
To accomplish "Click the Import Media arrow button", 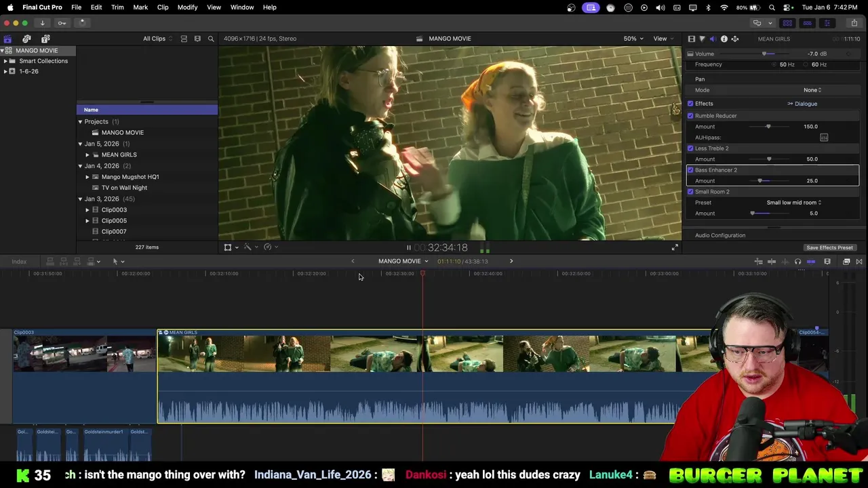I will (x=42, y=23).
